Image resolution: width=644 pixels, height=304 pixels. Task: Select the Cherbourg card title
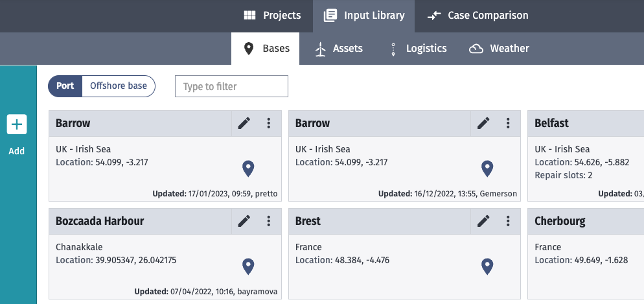(x=560, y=221)
